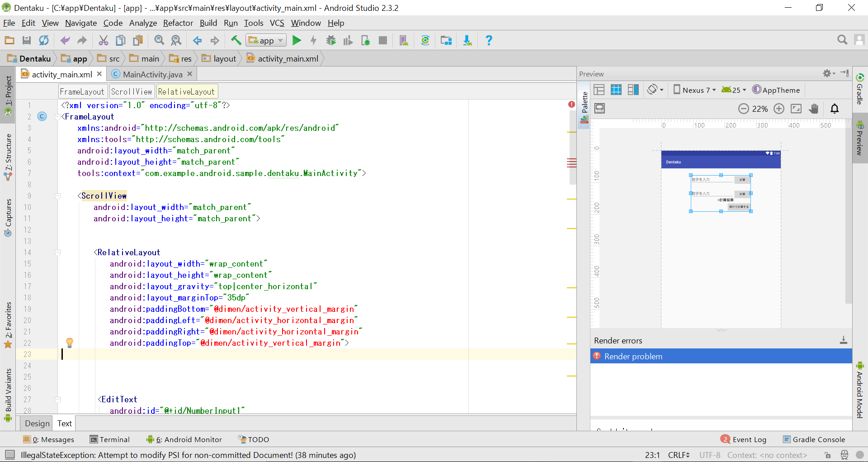Screen dimensions: 868x462
Task: Click the Synchronize icon
Action: point(44,41)
